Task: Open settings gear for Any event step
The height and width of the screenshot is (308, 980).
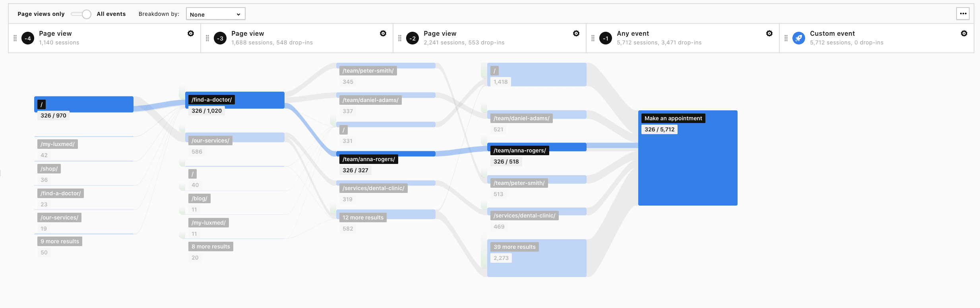Action: (x=769, y=33)
